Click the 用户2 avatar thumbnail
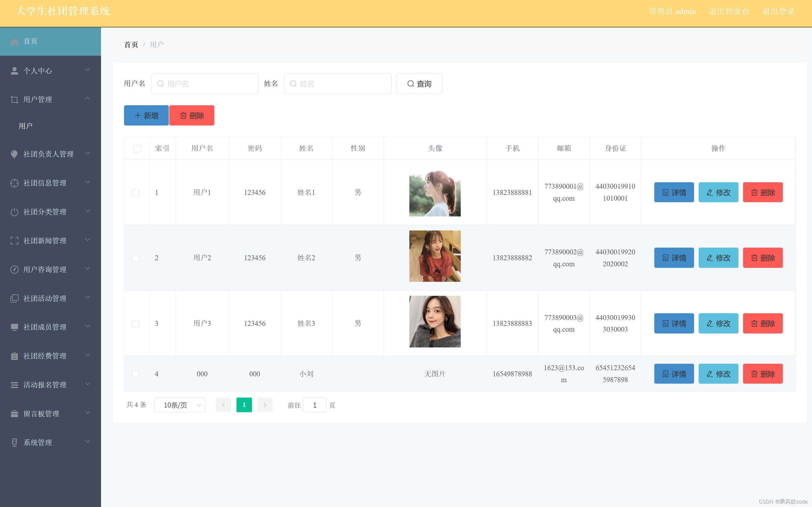 click(435, 256)
